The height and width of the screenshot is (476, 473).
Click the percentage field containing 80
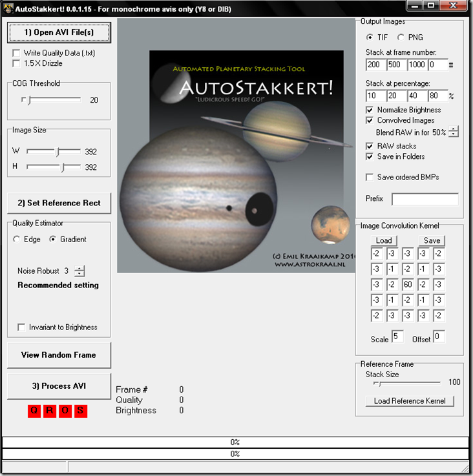[437, 96]
